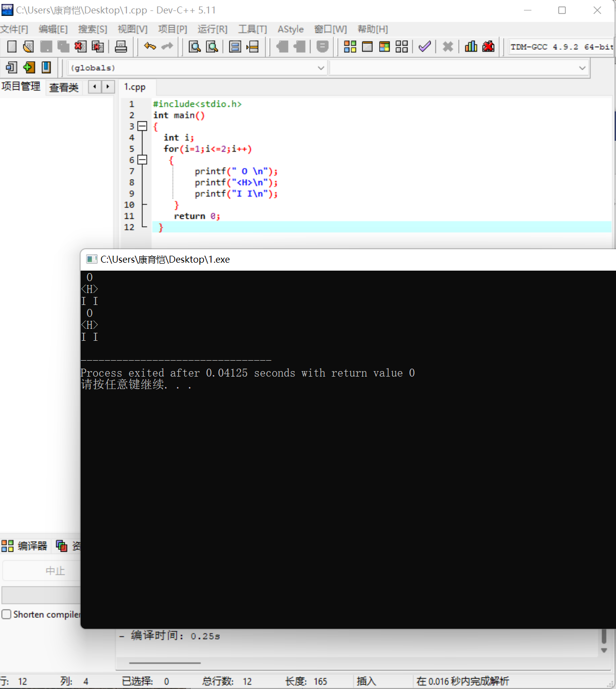616x689 pixels.
Task: Click the Go to line toolbar icon
Action: click(252, 47)
